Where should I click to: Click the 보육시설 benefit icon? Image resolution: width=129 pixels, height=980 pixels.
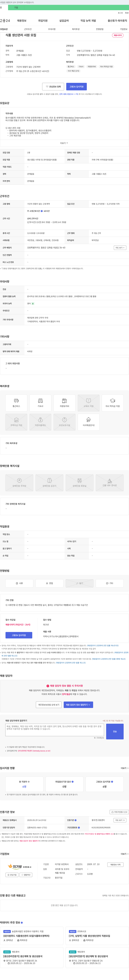pyautogui.click(x=64, y=422)
